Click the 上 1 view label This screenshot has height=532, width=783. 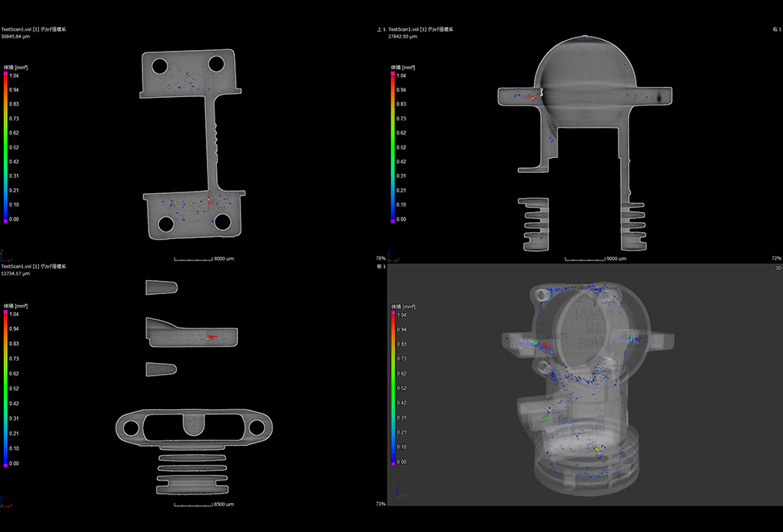(381, 30)
